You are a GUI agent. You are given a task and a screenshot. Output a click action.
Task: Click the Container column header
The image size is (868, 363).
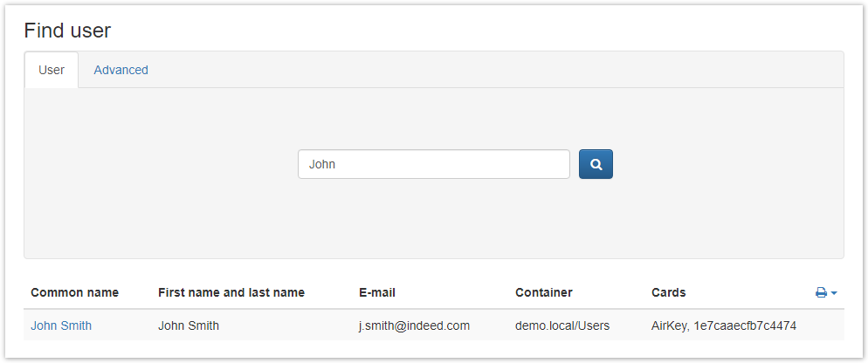(x=543, y=292)
